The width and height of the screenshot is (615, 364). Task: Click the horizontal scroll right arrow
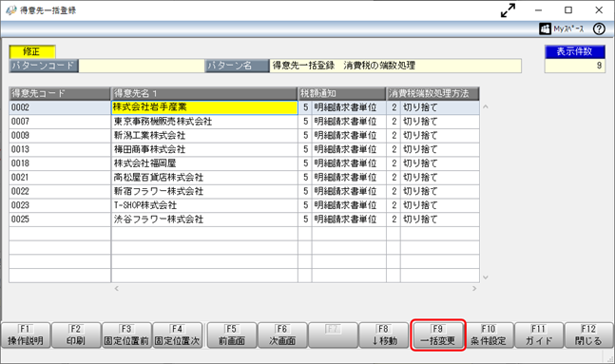tap(474, 289)
